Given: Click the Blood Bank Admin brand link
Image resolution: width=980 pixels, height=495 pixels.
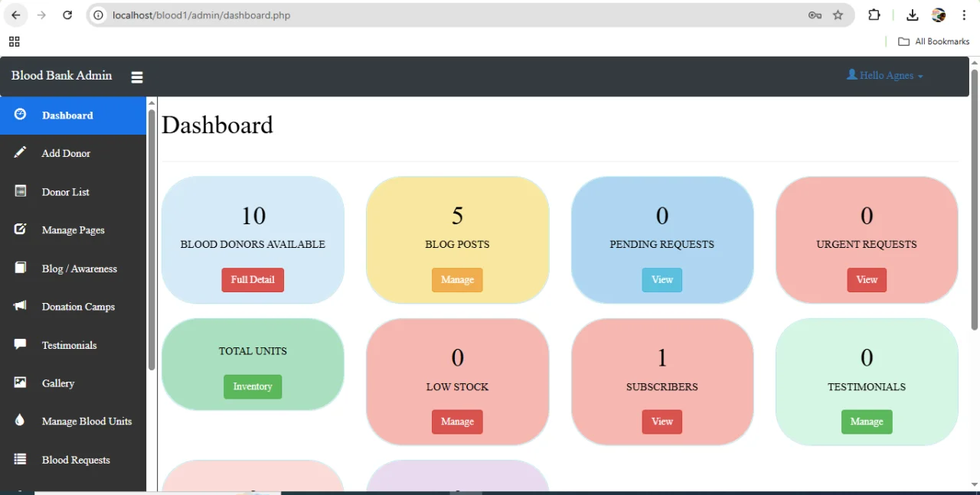Looking at the screenshot, I should (61, 75).
